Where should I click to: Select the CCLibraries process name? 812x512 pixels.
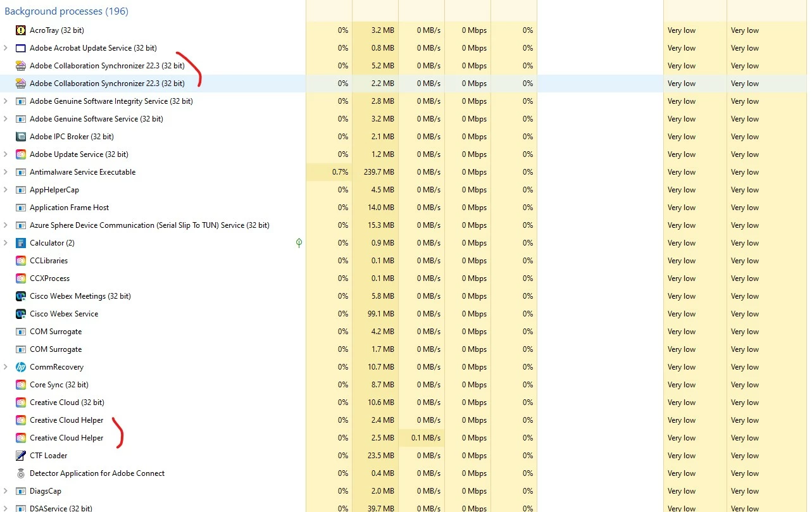coord(49,261)
